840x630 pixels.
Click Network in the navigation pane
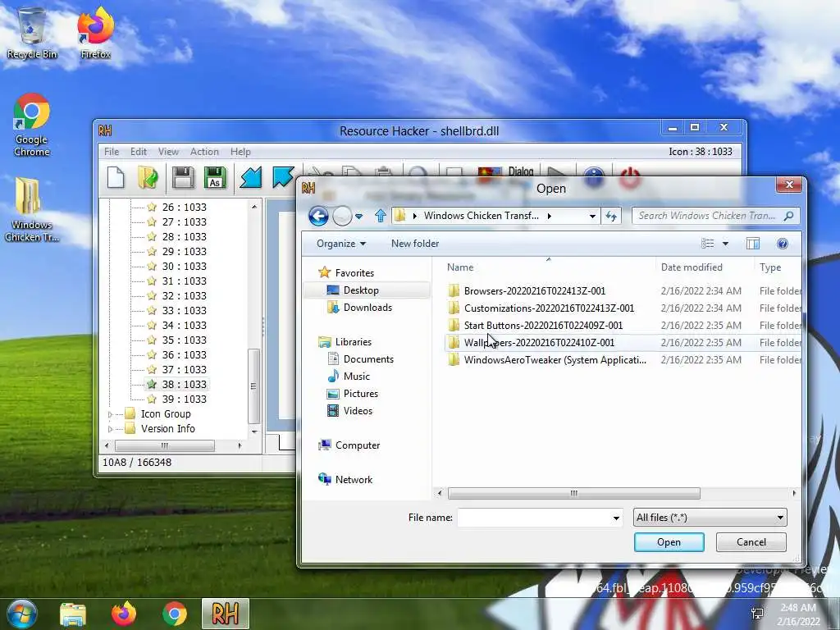354,479
